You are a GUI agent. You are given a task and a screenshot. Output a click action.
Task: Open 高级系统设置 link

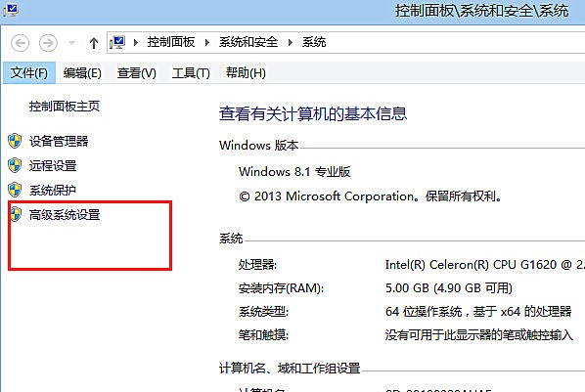pyautogui.click(x=65, y=215)
